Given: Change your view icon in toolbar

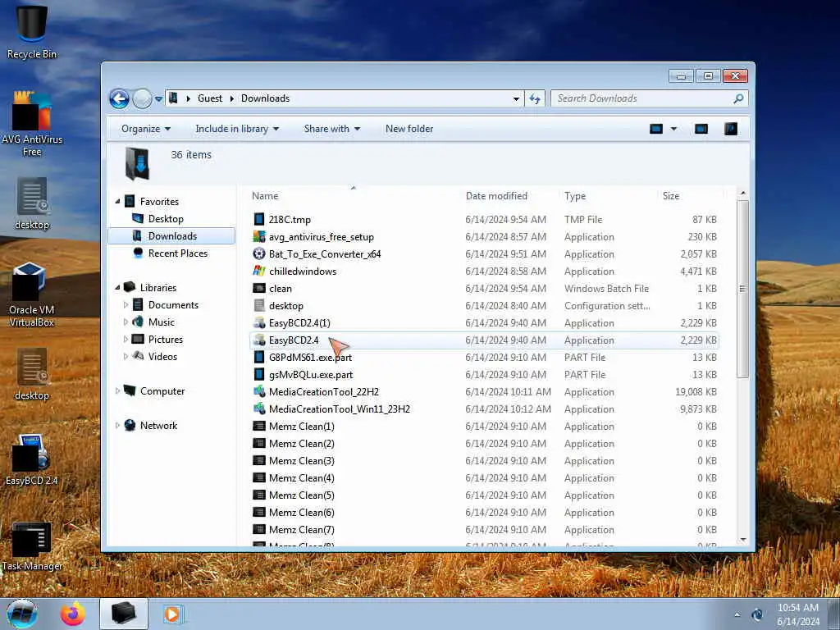Looking at the screenshot, I should click(x=656, y=129).
